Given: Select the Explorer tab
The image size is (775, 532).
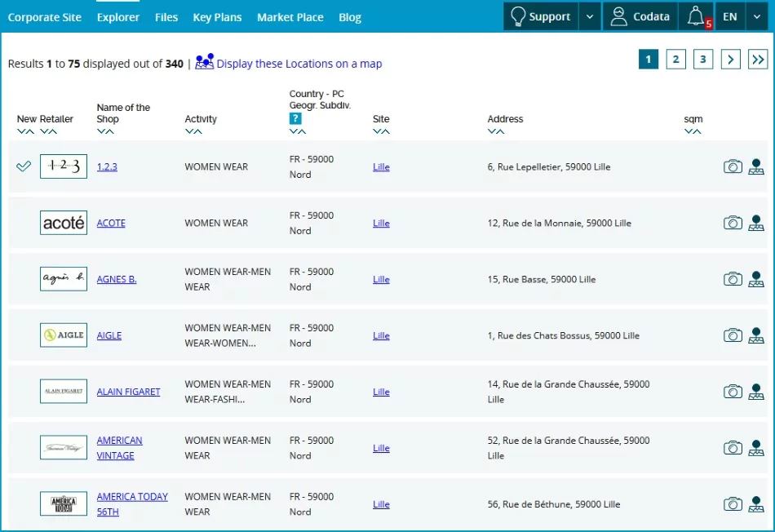Looking at the screenshot, I should 118,17.
